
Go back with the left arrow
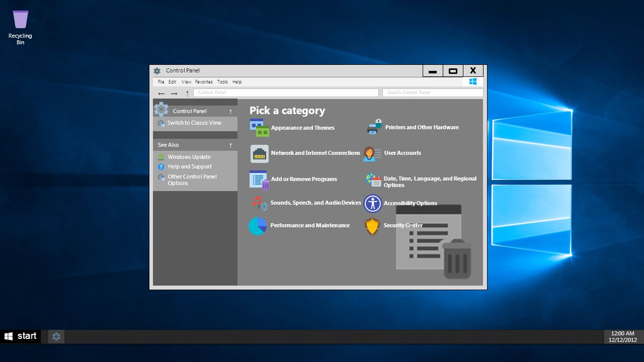(x=162, y=93)
